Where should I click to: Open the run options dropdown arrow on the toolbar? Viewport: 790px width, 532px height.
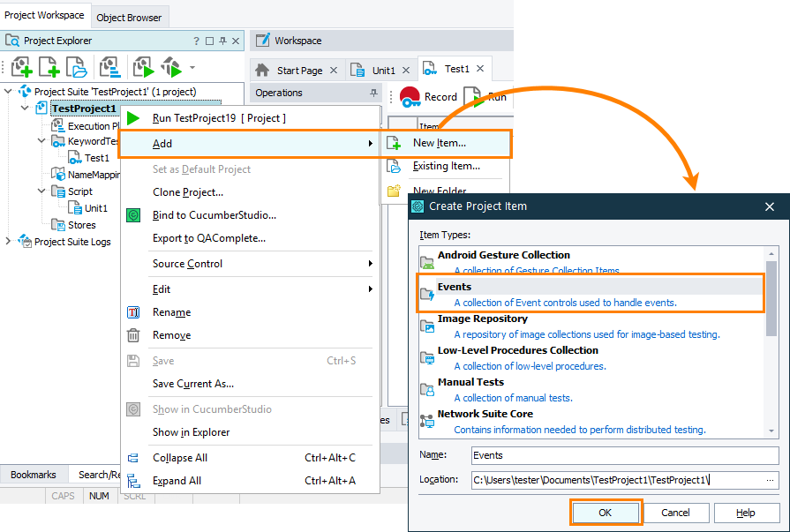click(192, 68)
